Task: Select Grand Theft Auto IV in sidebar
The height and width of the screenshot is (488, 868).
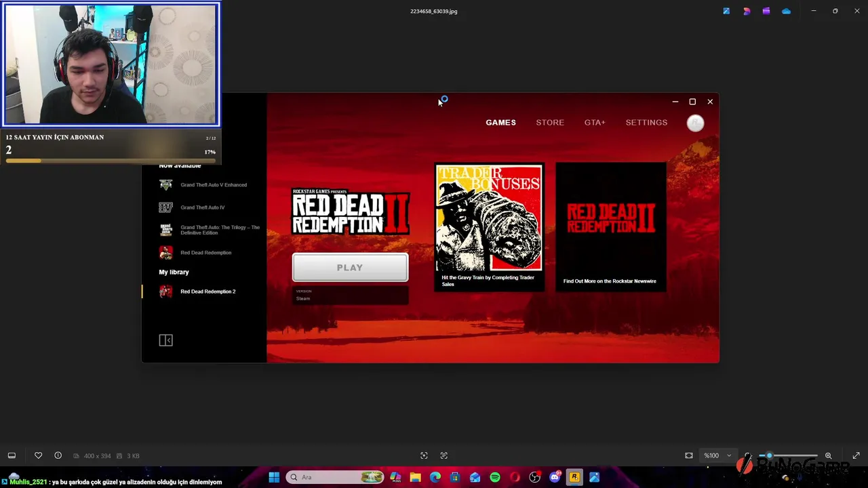Action: click(x=202, y=207)
